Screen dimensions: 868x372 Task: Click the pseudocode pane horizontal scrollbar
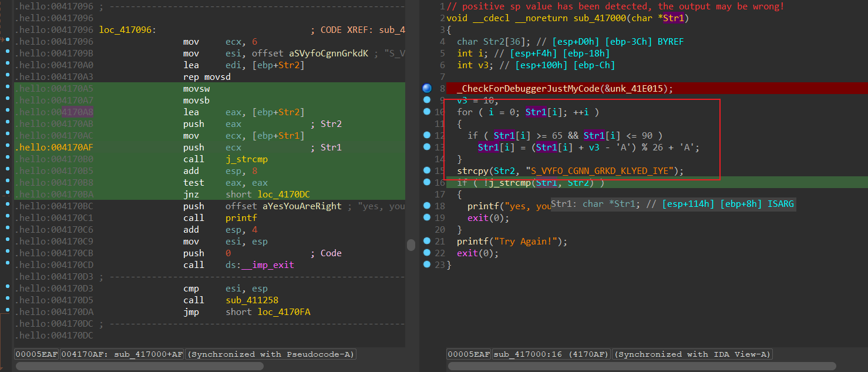click(642, 366)
